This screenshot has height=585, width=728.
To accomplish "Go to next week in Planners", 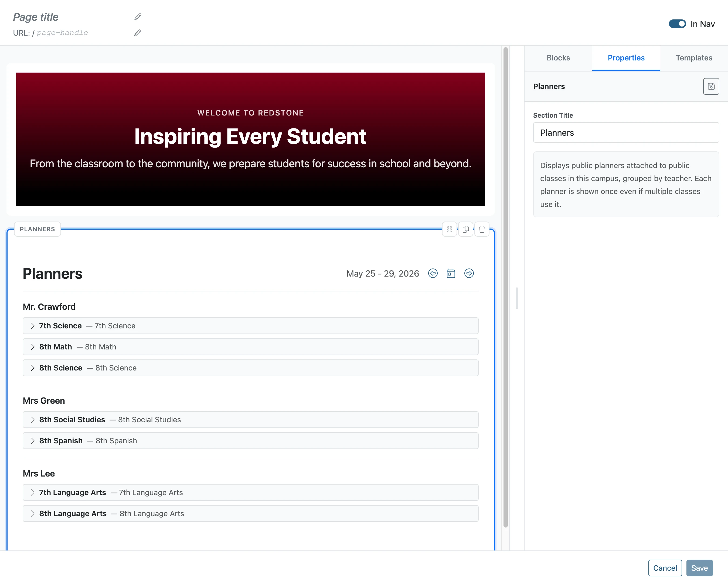I will [469, 273].
